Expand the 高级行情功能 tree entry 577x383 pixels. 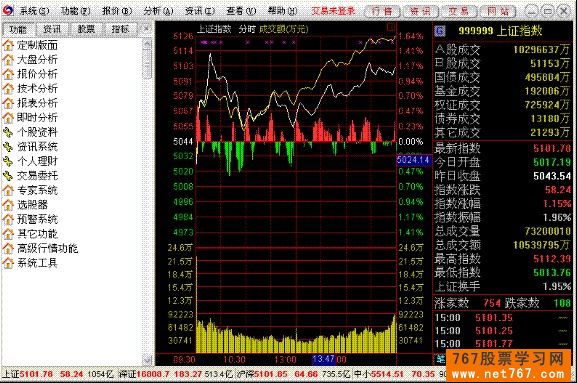pos(47,248)
